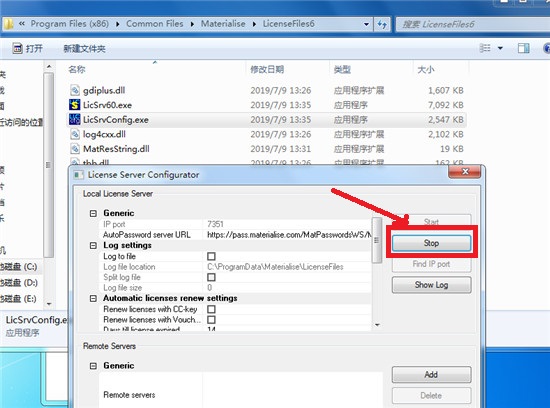Click the change view icon in toolbar
This screenshot has width=550, height=408.
coord(485,48)
